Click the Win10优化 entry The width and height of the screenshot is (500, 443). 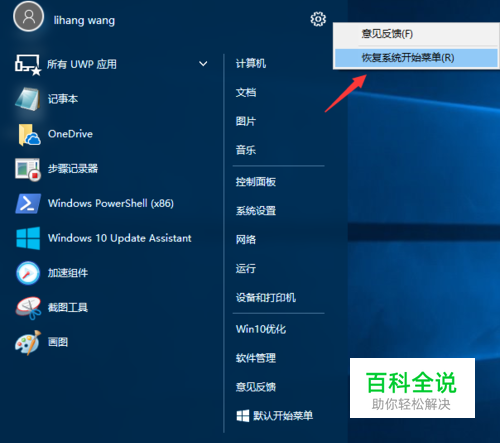261,329
